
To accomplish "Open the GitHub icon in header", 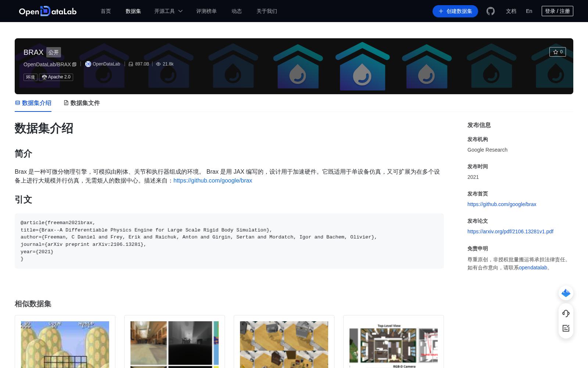I will pyautogui.click(x=491, y=11).
